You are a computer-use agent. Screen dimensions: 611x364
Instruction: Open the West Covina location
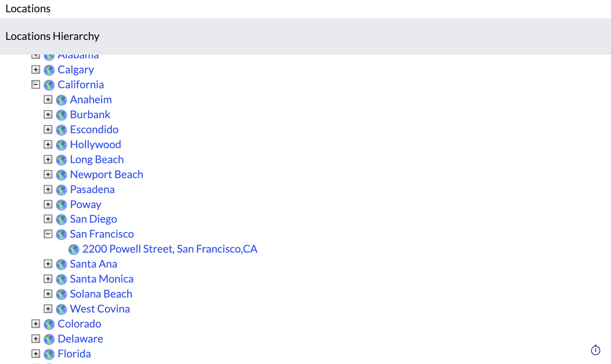coord(100,309)
